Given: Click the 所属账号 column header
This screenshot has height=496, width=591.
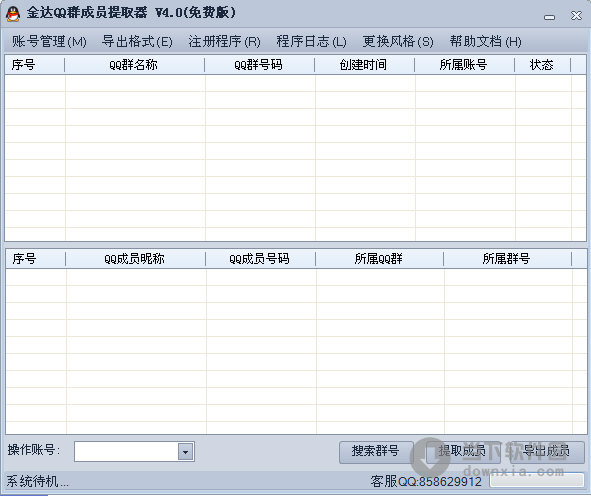Looking at the screenshot, I should pos(464,65).
